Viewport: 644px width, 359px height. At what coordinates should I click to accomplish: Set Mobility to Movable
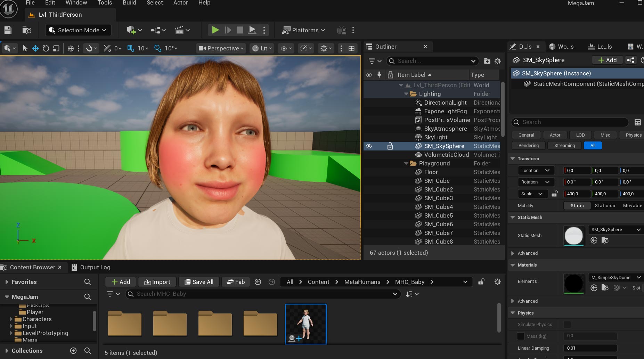(x=632, y=206)
